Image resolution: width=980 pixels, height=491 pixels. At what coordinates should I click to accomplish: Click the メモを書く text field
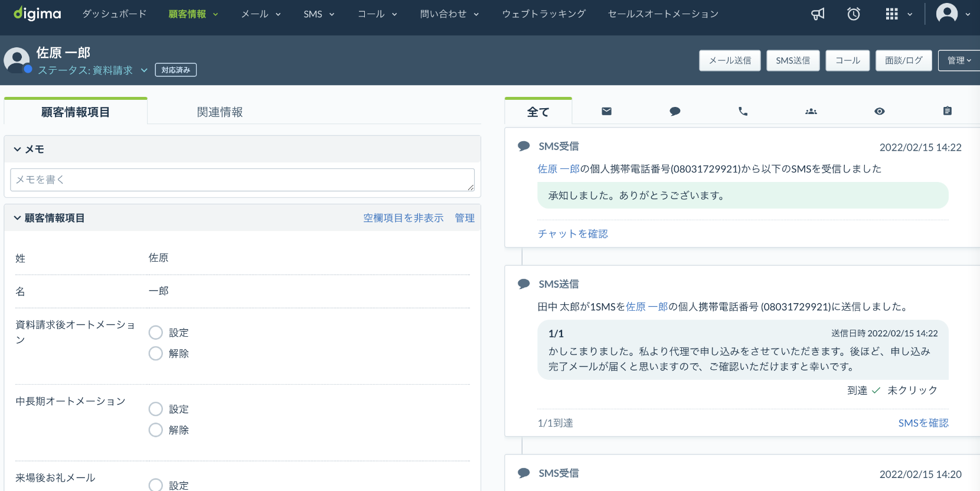click(242, 180)
